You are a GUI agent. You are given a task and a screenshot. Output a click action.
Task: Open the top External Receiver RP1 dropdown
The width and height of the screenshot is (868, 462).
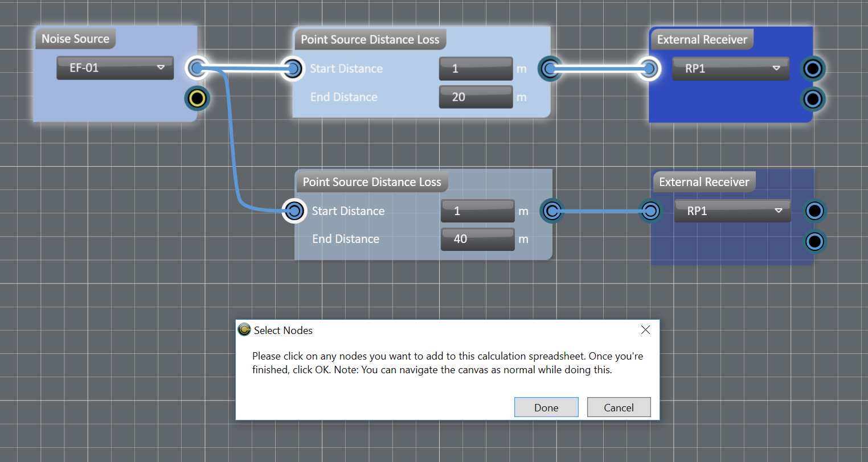tap(731, 69)
